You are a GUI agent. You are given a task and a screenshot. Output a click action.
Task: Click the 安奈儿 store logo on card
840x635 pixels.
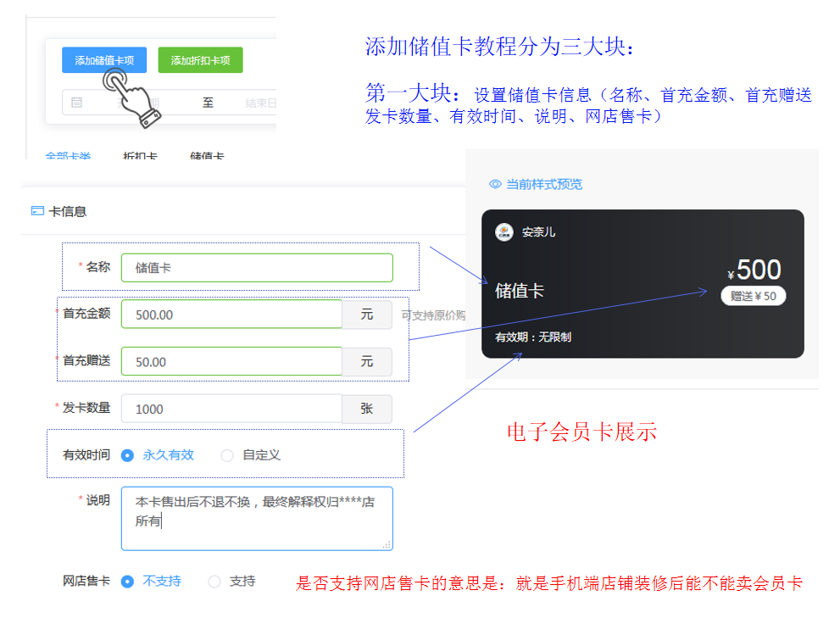[504, 232]
